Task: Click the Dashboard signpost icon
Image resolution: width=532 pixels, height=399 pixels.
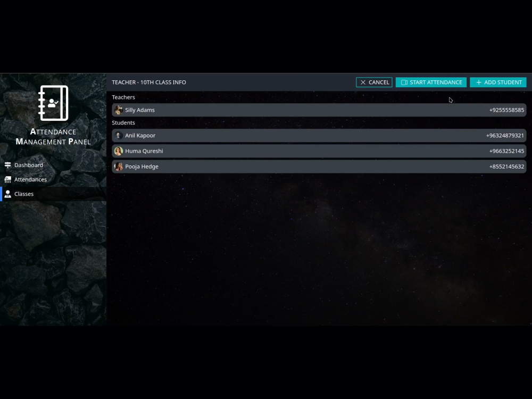Action: 8,165
